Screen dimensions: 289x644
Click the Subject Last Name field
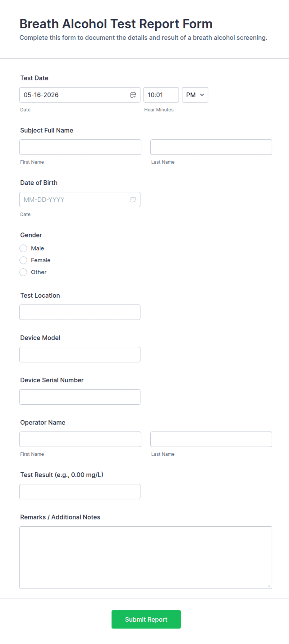211,147
